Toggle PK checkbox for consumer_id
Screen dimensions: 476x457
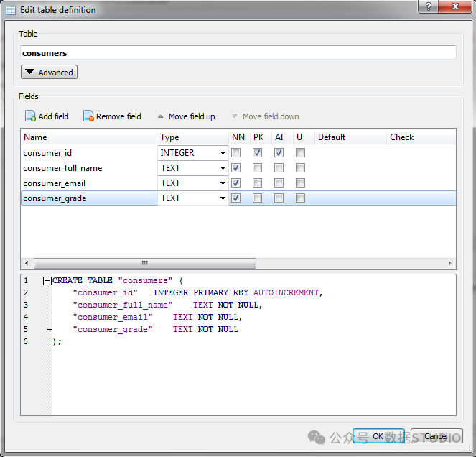(258, 153)
